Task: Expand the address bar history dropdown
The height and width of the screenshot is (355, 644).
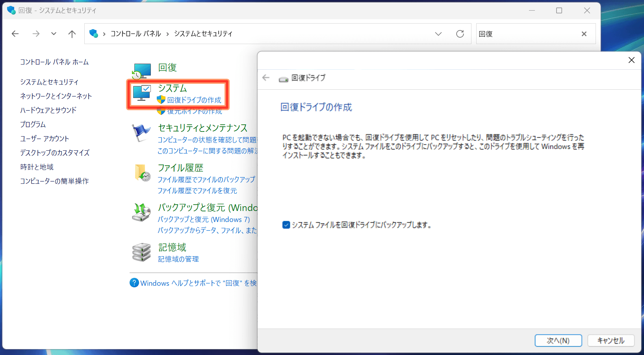Action: tap(438, 34)
